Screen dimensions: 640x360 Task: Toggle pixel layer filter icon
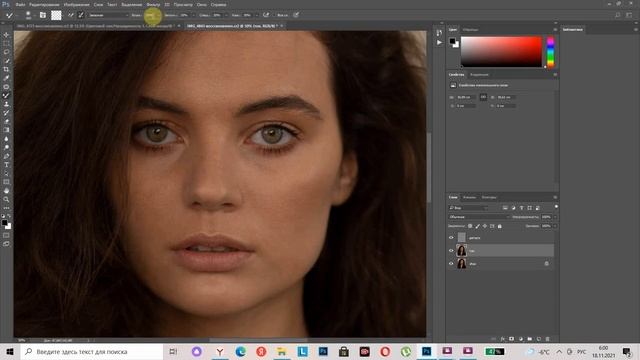pyautogui.click(x=505, y=208)
